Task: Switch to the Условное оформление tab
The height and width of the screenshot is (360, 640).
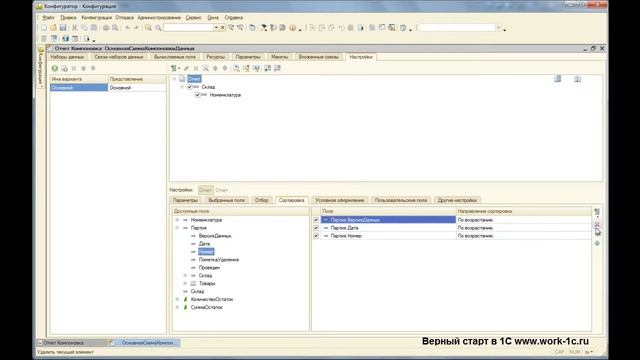Action: coord(340,200)
